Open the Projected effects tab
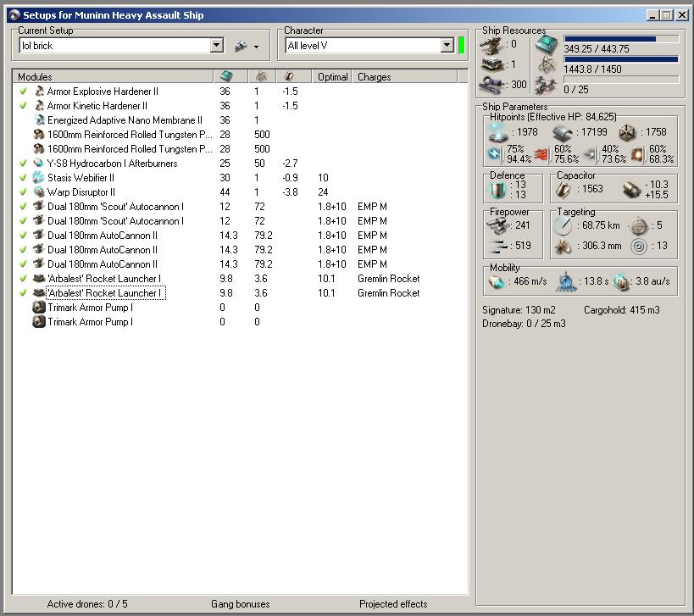This screenshot has width=694, height=616. [393, 604]
